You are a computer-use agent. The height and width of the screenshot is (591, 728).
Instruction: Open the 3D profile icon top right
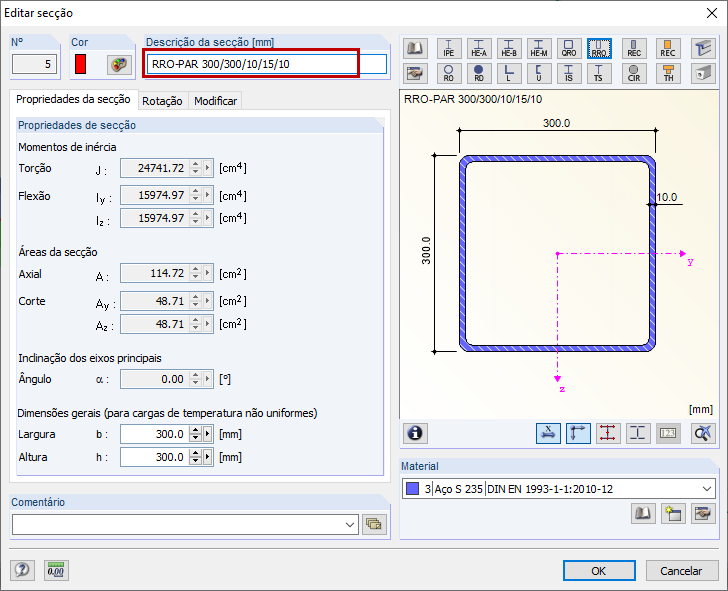point(703,48)
